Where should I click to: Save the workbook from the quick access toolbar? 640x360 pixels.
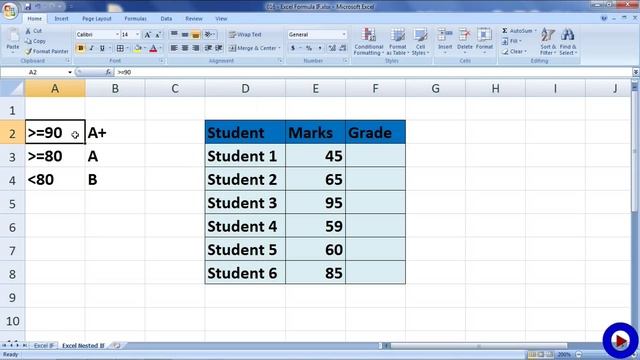(28, 7)
